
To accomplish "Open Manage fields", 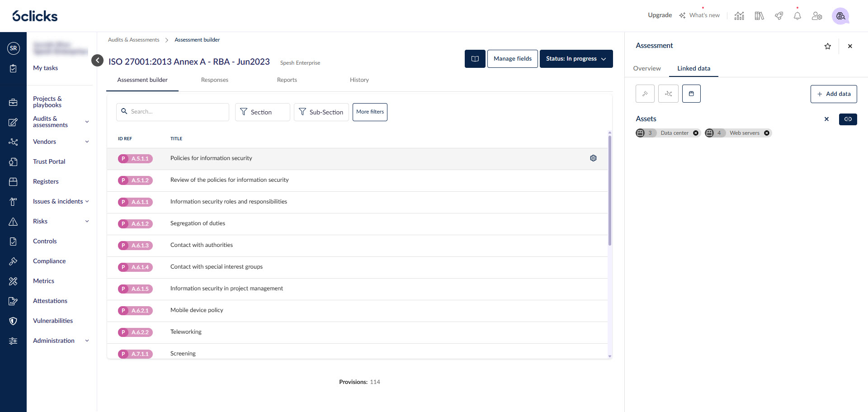I will pos(512,59).
